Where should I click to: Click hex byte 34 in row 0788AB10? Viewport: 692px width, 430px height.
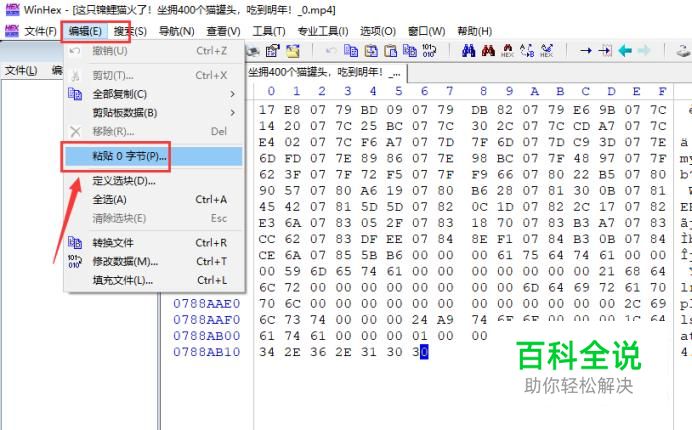click(x=267, y=352)
